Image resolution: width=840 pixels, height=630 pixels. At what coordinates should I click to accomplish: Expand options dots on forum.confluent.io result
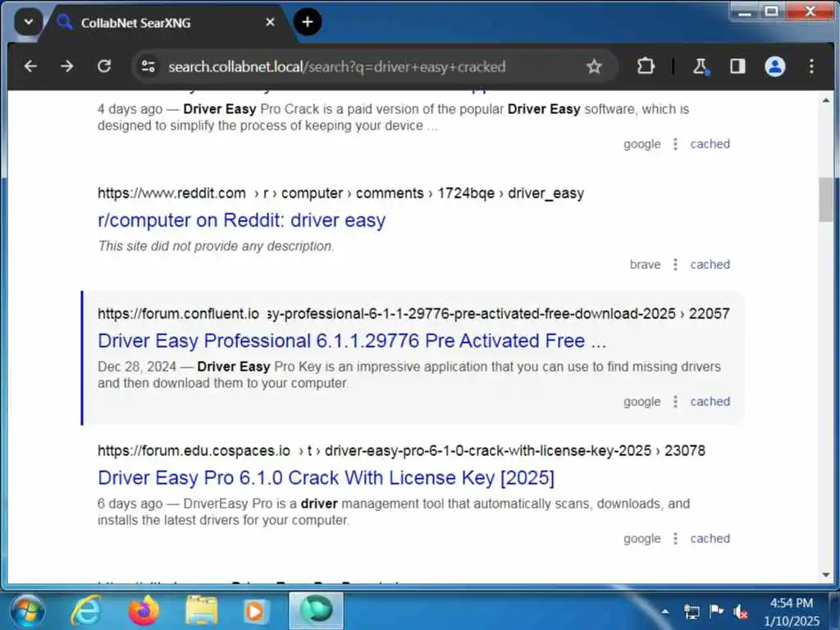click(x=675, y=401)
